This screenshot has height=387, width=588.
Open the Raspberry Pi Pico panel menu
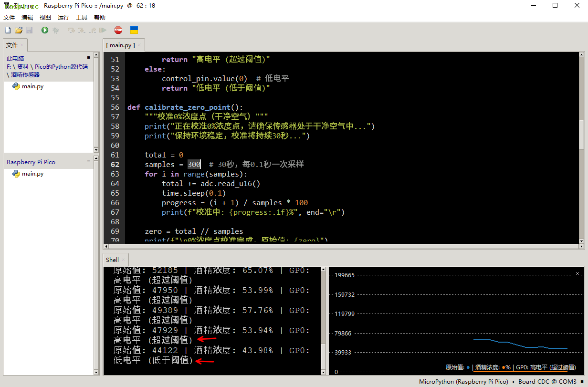[x=88, y=161]
